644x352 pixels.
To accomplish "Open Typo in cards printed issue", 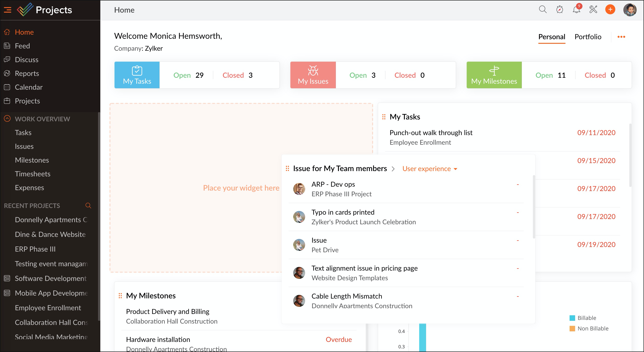I will [x=343, y=212].
